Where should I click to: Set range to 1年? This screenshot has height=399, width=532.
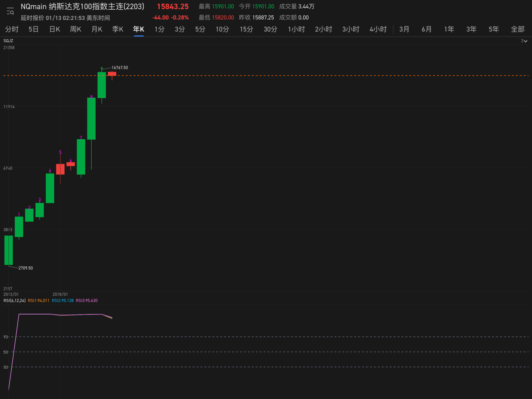pos(449,29)
